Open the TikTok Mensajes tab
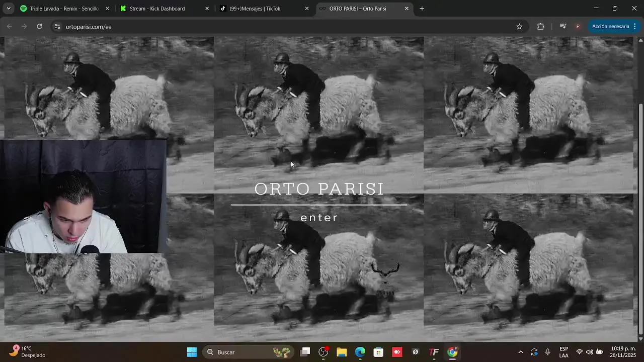644x362 pixels. [264, 9]
